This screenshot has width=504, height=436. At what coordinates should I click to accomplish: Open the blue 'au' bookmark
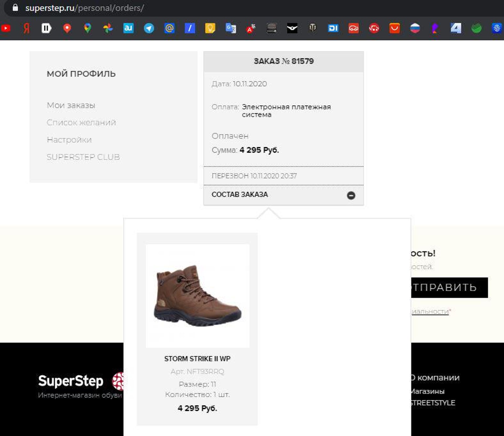tap(128, 28)
